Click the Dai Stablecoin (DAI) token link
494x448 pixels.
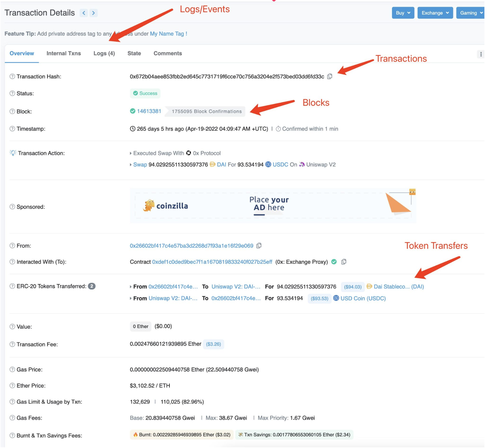coord(398,287)
